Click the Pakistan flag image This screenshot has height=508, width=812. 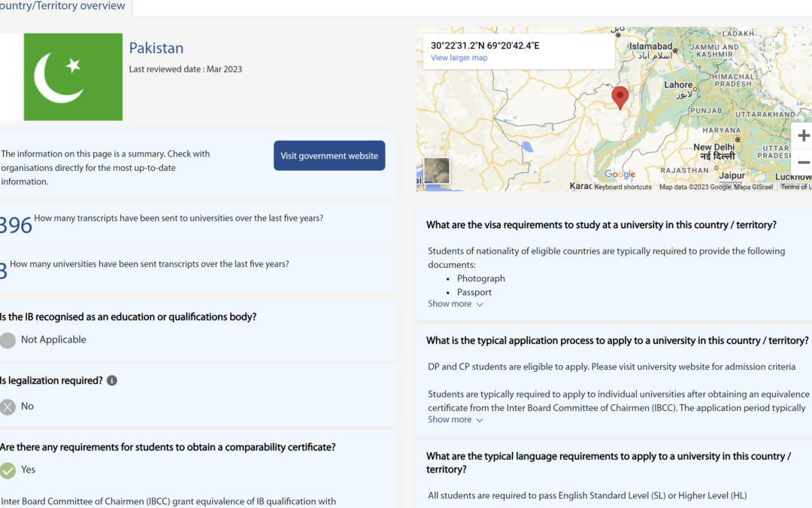[73, 77]
